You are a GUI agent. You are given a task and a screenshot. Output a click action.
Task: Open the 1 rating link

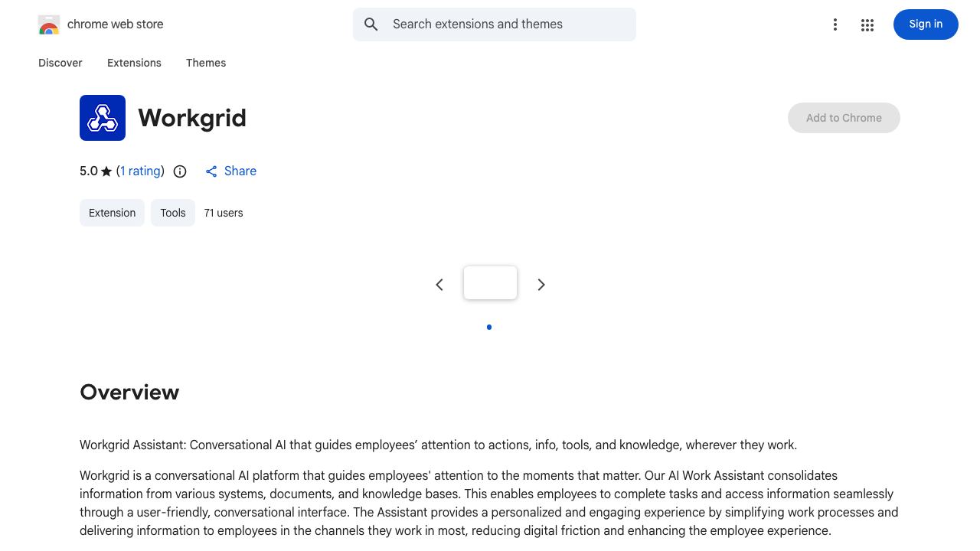[x=141, y=171]
